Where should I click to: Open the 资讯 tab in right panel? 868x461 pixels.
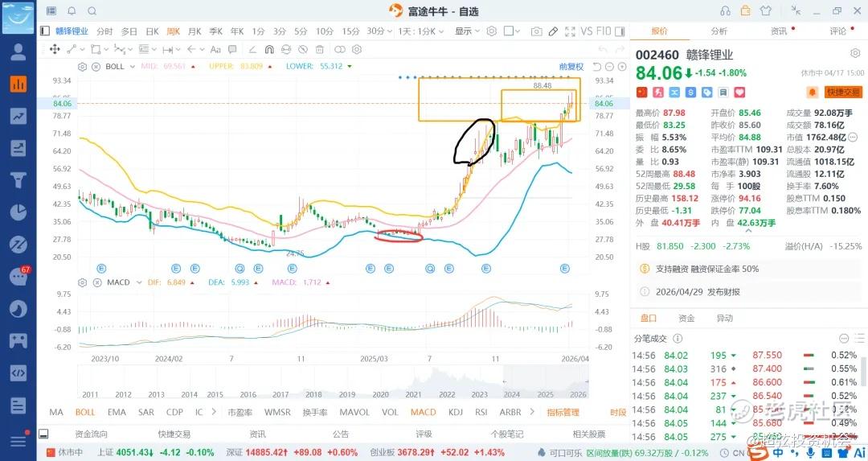pyautogui.click(x=779, y=31)
